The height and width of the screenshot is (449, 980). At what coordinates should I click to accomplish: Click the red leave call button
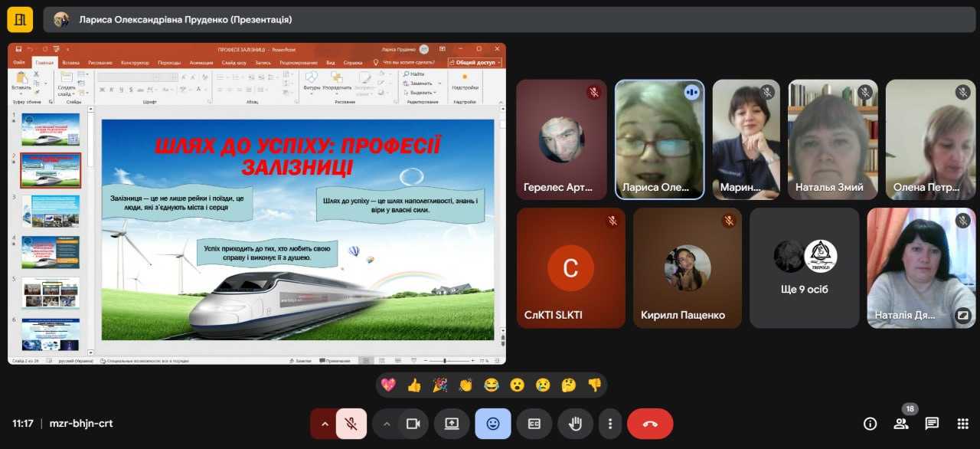click(x=650, y=424)
